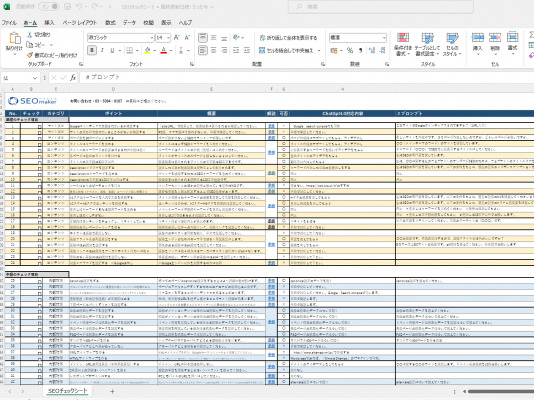Expand the Copy (コピー) dropdown arrow
The height and width of the screenshot is (400, 534).
point(51,45)
